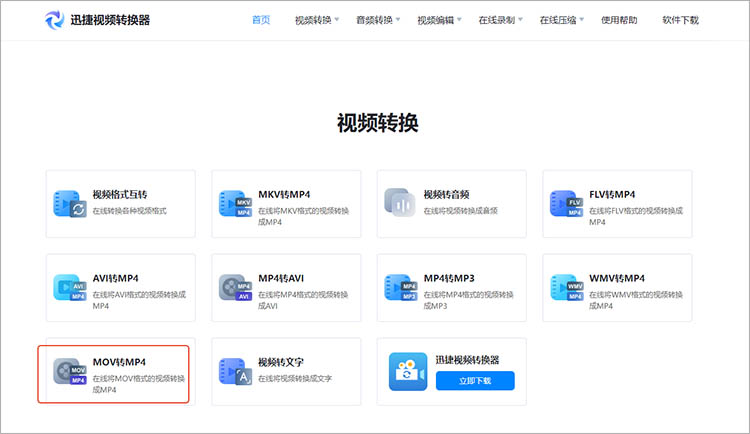The height and width of the screenshot is (434, 750).
Task: Expand the 在线录制 dropdown arrow
Action: coord(520,20)
